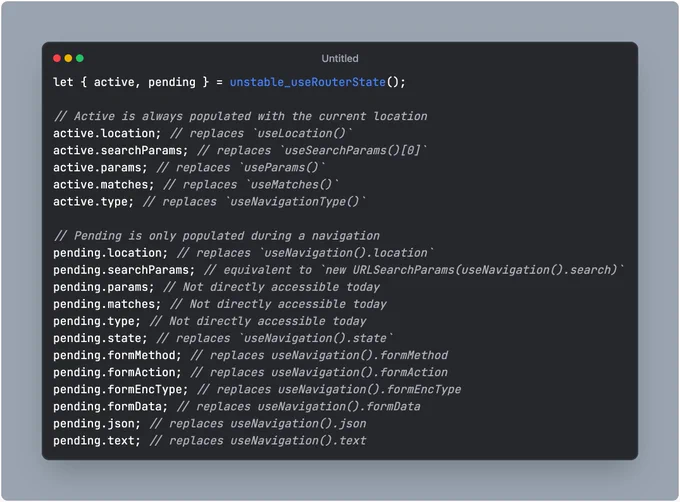The width and height of the screenshot is (680, 502).
Task: Click the `useLocation()` comment text
Action: pyautogui.click(x=305, y=133)
